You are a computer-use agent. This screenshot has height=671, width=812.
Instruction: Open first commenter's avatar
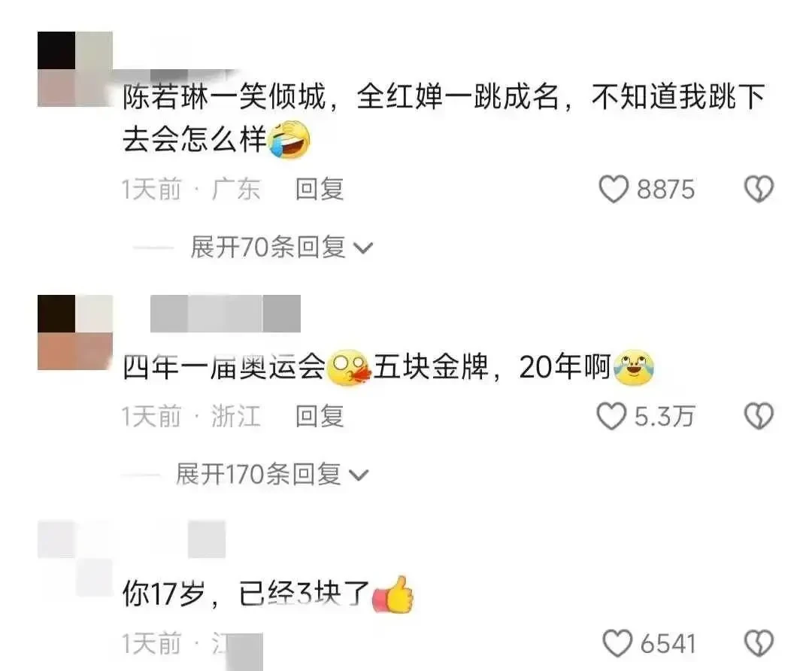pos(75,69)
